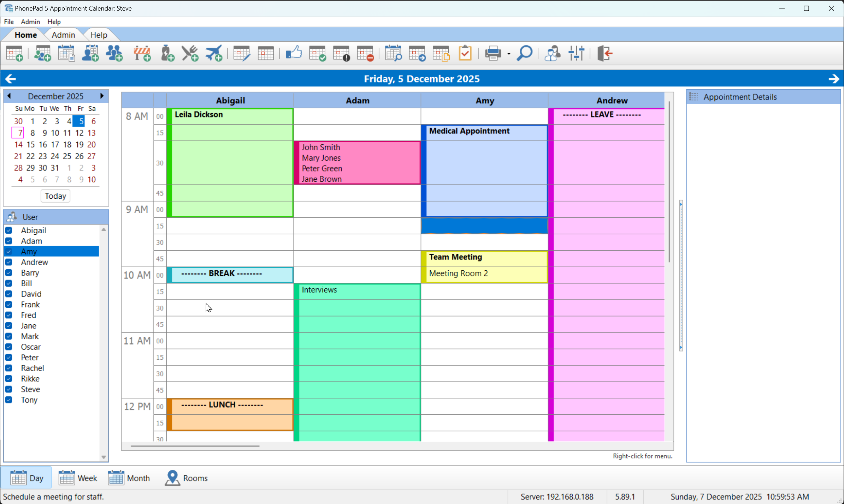Click the fork and knife lunch icon

(x=190, y=54)
